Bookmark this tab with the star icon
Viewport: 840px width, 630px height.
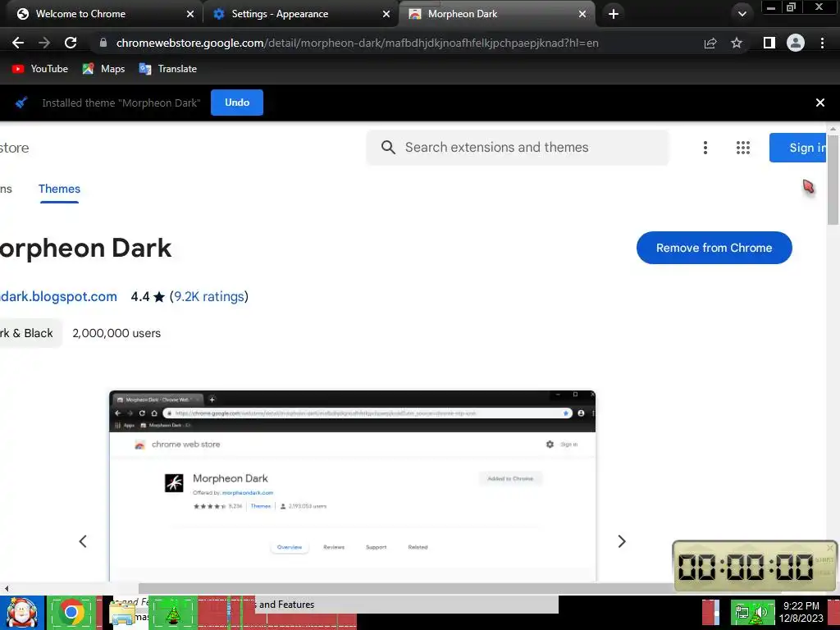tap(737, 43)
